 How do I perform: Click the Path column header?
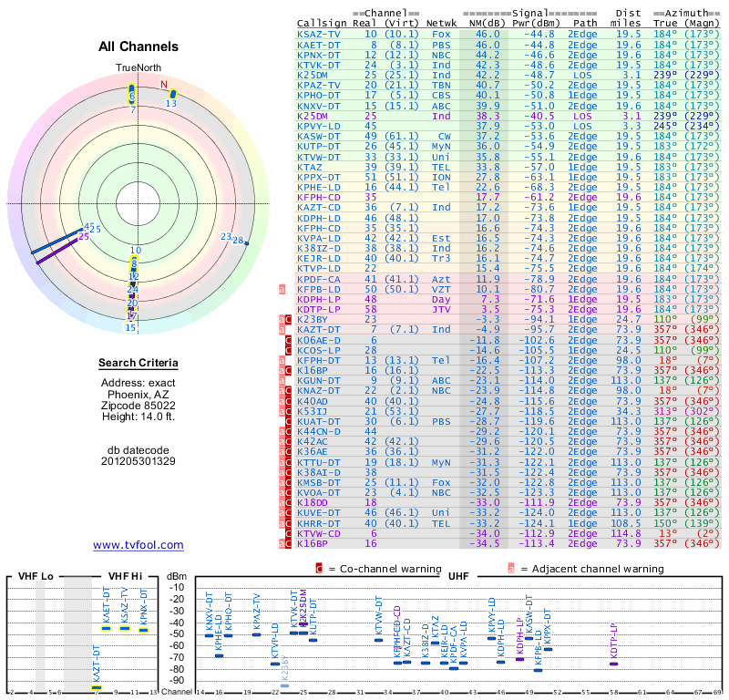(585, 24)
